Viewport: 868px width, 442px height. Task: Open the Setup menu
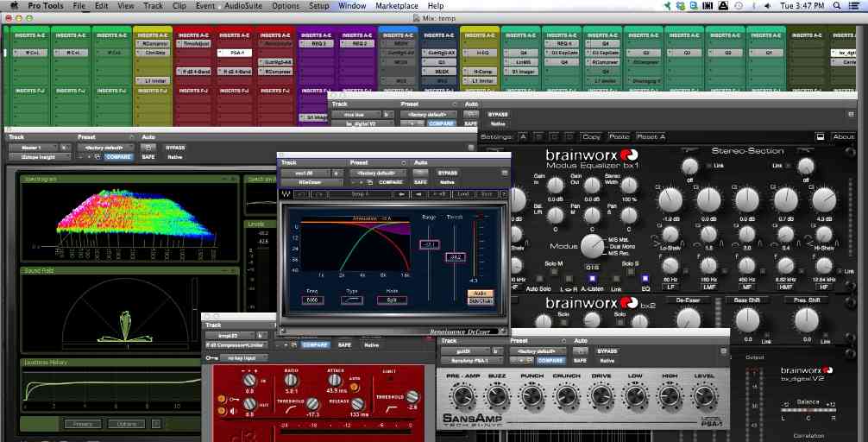pyautogui.click(x=319, y=5)
